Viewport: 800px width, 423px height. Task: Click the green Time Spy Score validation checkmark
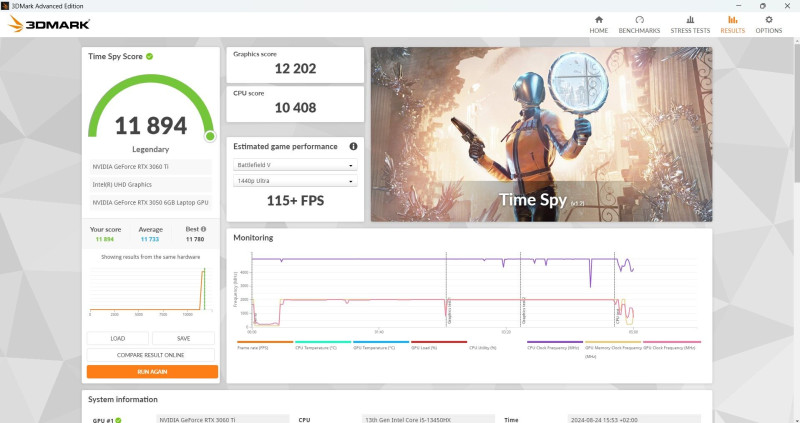149,56
